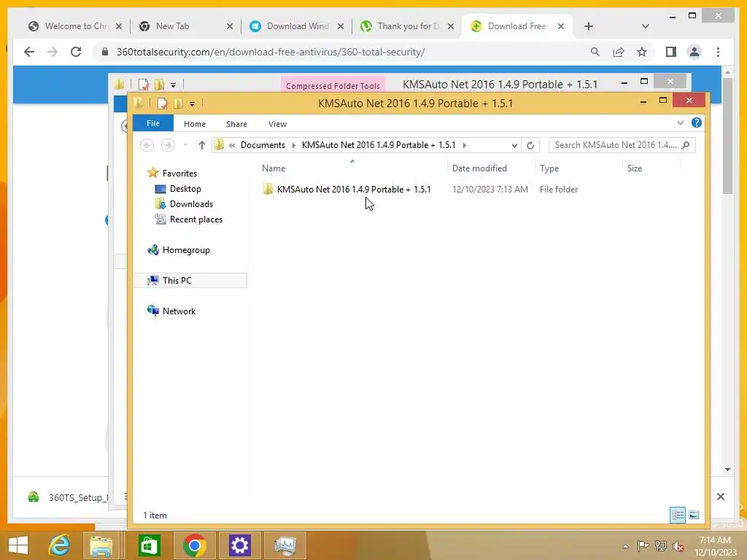This screenshot has height=560, width=747.
Task: Expand address bar history dropdown
Action: pos(514,145)
